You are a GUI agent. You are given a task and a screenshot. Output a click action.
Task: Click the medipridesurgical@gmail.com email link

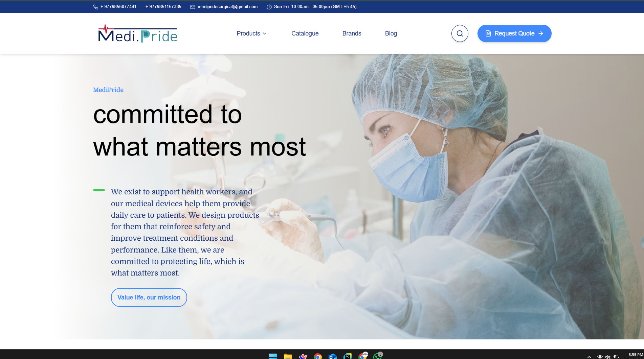227,6
